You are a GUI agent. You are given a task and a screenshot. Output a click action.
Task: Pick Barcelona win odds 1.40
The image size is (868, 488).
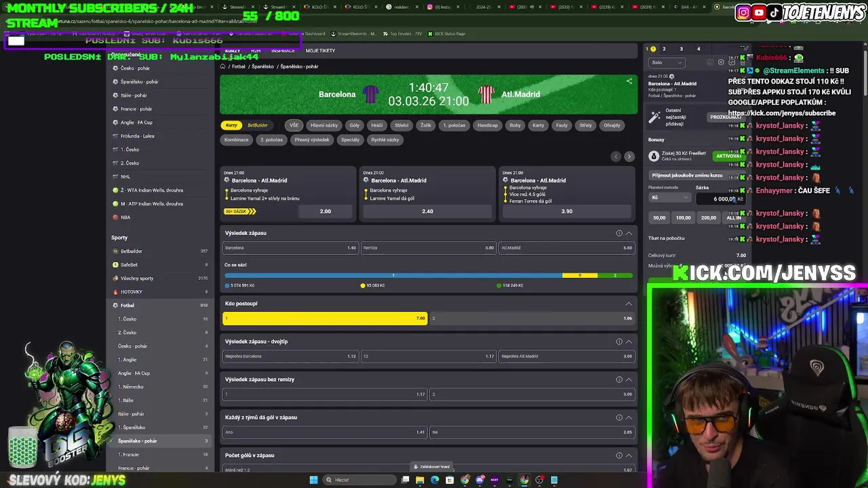tap(290, 248)
